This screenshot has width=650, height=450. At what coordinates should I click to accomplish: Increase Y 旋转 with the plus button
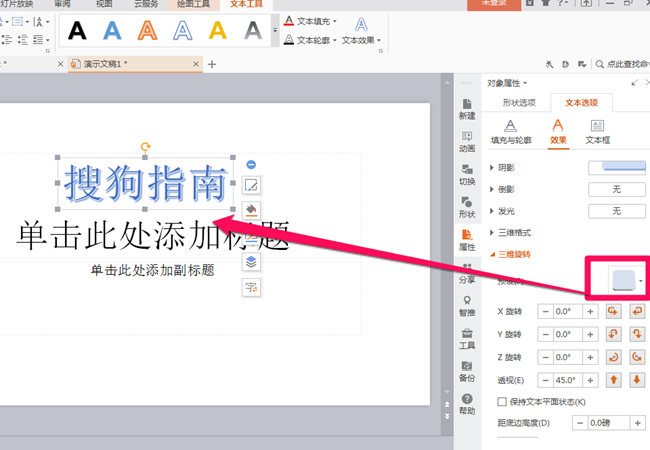point(590,334)
